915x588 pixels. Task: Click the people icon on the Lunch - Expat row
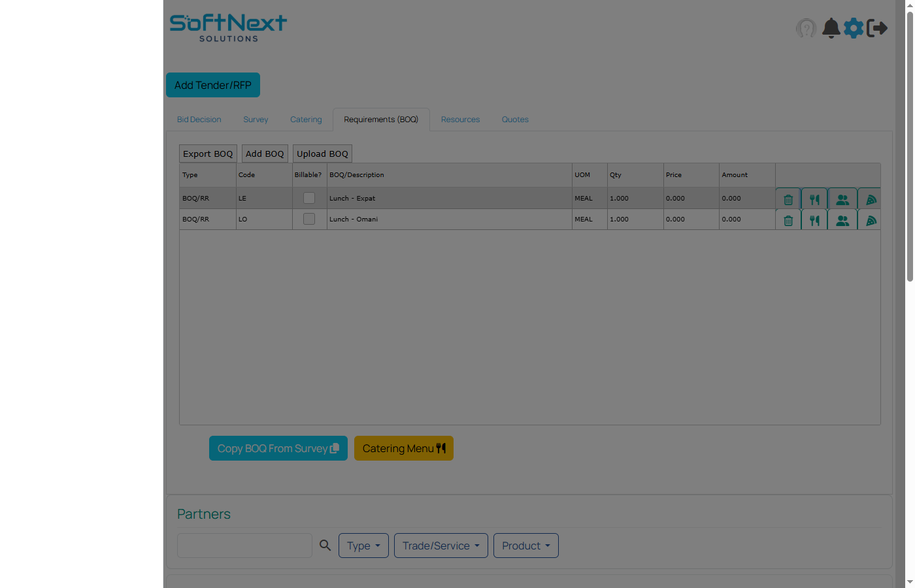point(842,199)
